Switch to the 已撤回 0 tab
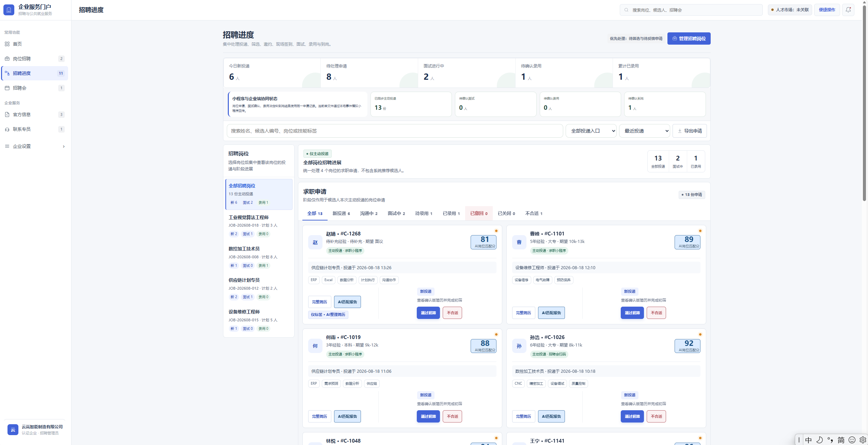The height and width of the screenshot is (445, 868). [479, 213]
